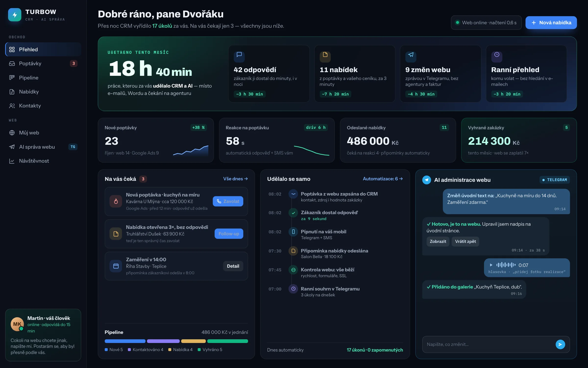Play the 0:07 voice message

point(491,265)
